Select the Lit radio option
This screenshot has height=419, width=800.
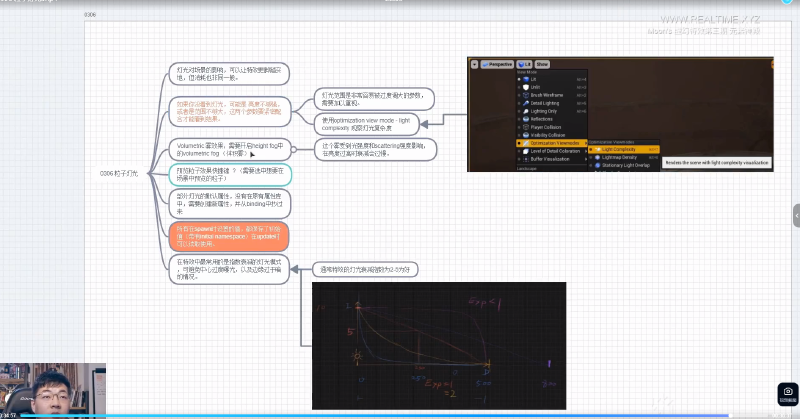click(519, 79)
